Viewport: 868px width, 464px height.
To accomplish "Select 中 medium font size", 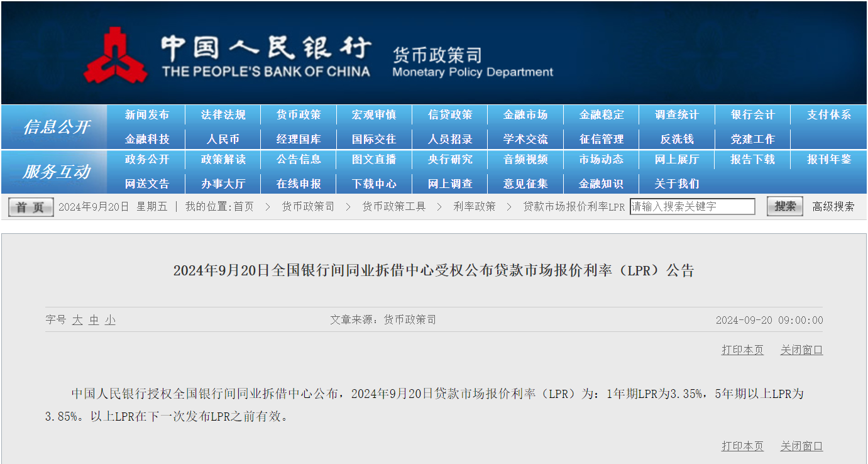I will coord(93,320).
